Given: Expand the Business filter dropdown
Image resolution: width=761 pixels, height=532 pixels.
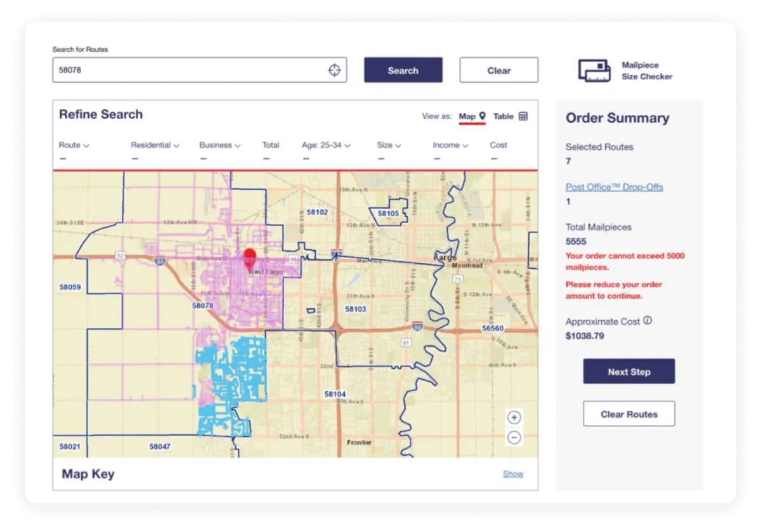Looking at the screenshot, I should [219, 145].
